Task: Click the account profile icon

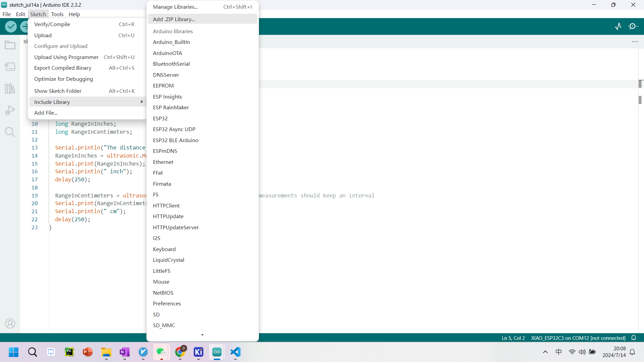Action: (x=10, y=323)
